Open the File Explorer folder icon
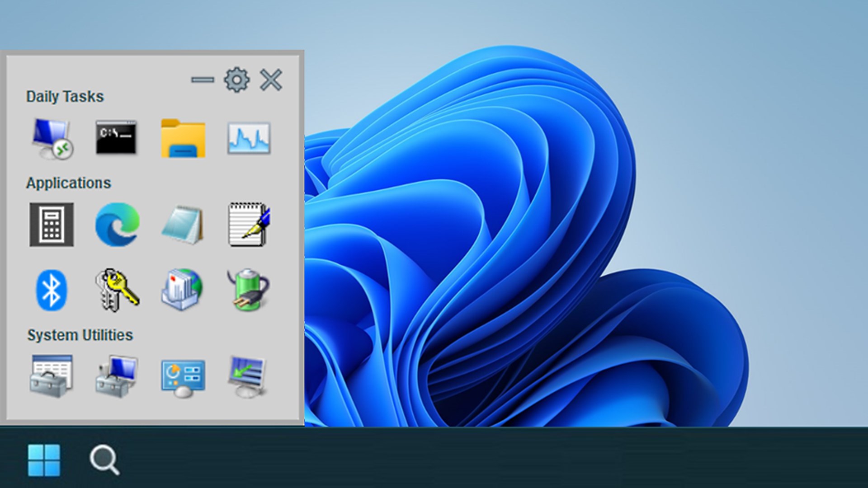Viewport: 868px width, 488px height. pos(183,138)
